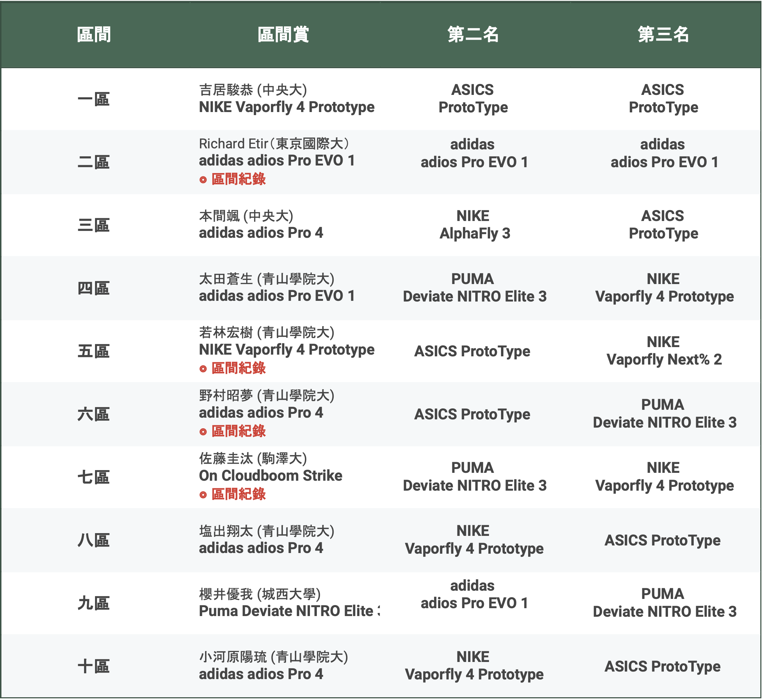Select the On Cloudboom Strike shoe text
The height and width of the screenshot is (700, 763).
(270, 476)
